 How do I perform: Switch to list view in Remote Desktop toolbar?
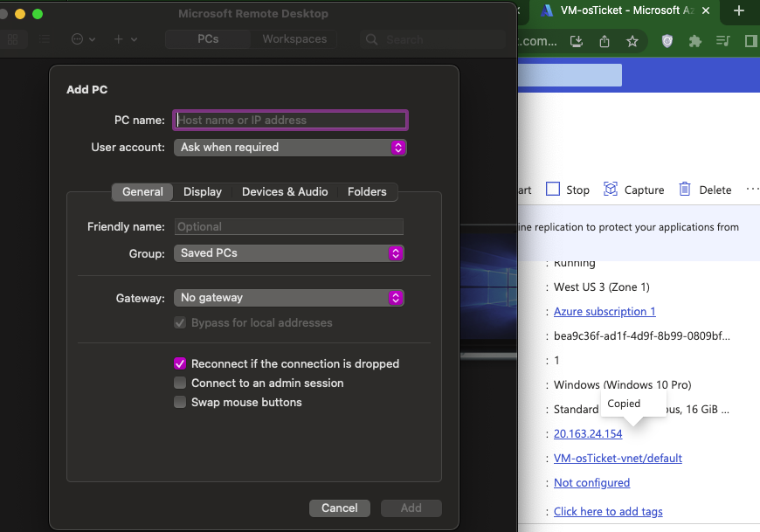(x=44, y=39)
